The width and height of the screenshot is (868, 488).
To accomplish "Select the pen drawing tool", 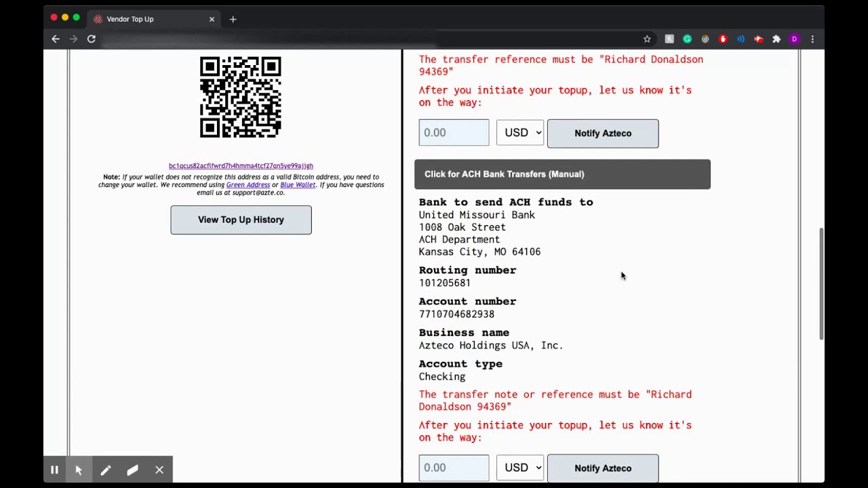I will [x=106, y=470].
